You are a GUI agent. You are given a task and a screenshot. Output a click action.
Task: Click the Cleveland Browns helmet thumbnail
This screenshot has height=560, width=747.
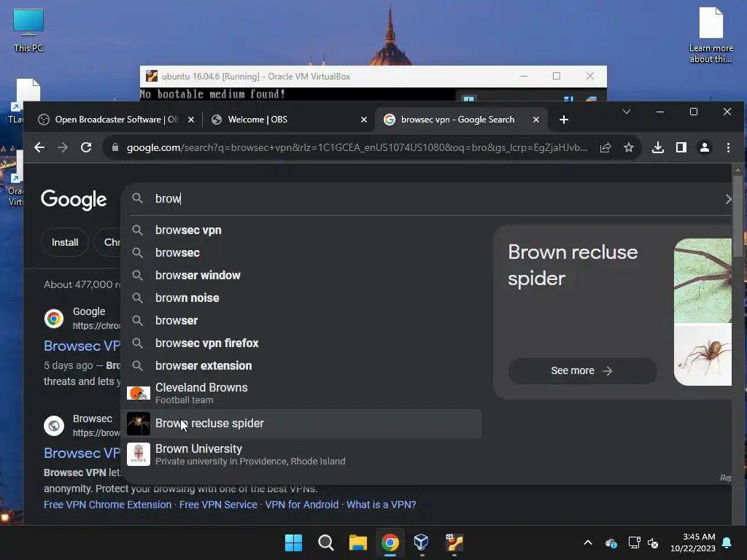pos(139,393)
